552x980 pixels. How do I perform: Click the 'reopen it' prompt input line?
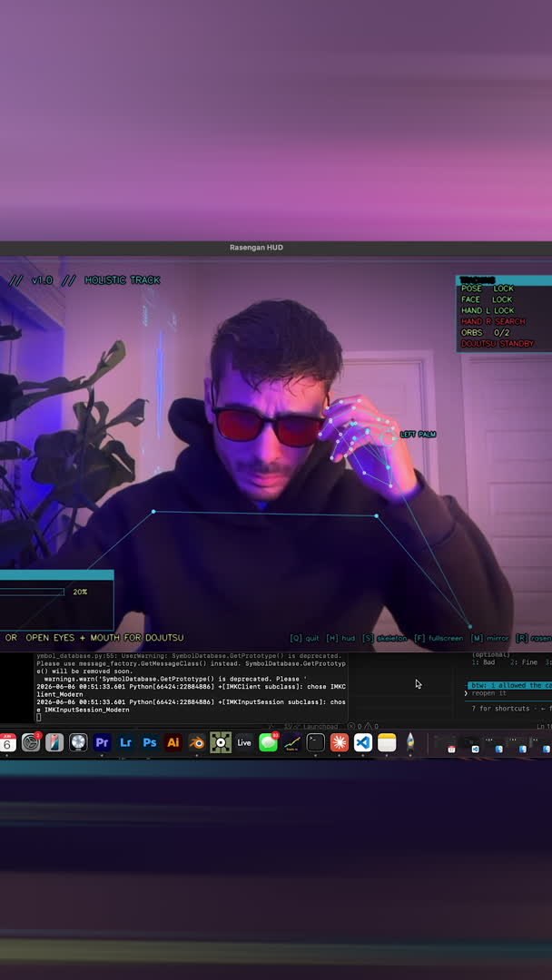point(488,693)
